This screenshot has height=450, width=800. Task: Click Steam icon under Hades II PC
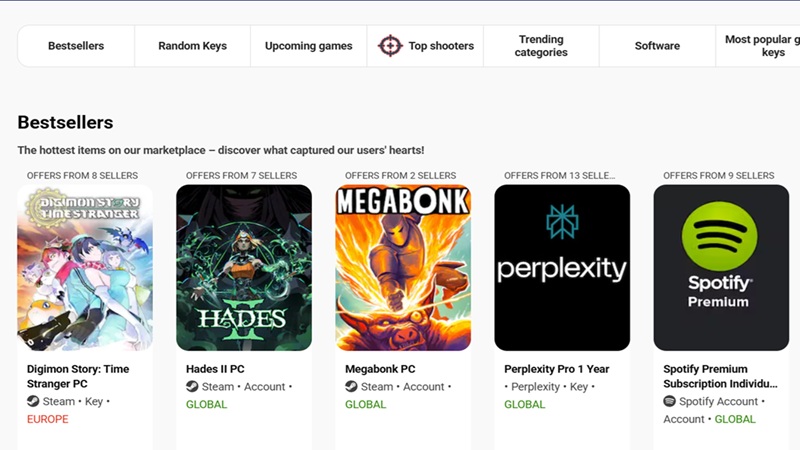(192, 387)
